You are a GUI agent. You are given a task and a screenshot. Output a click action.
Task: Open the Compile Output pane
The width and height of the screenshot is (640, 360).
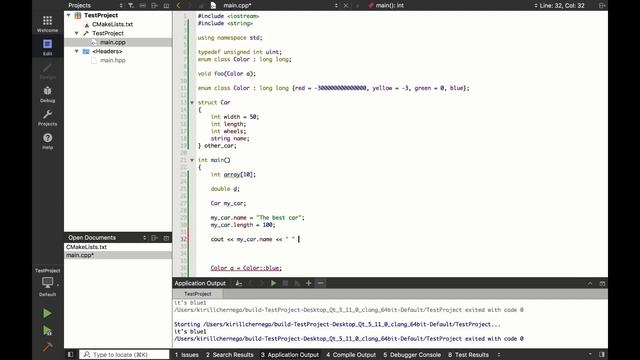pyautogui.click(x=351, y=355)
